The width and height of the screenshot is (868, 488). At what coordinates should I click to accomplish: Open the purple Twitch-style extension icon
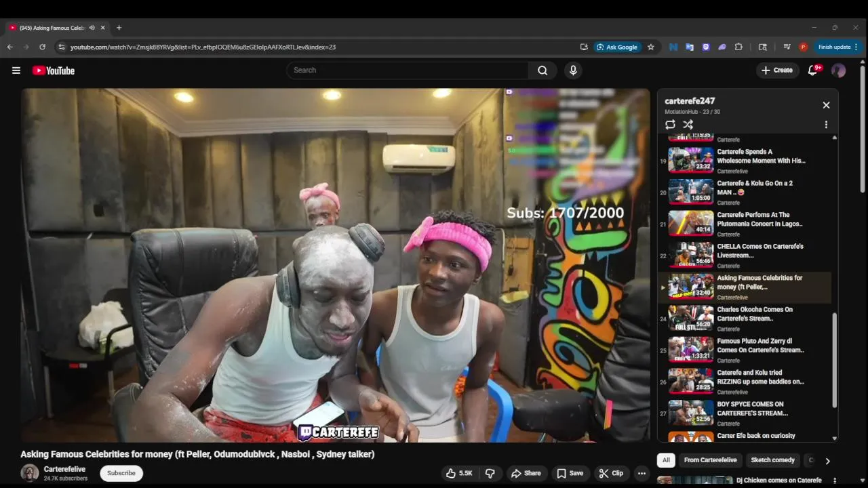706,47
